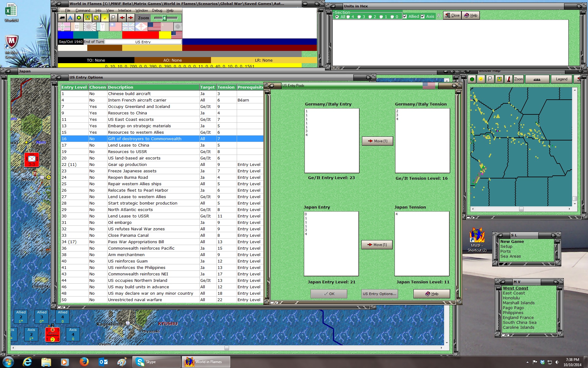Select the Section radio button labeled 3
This screenshot has width=588, height=368.
click(359, 16)
